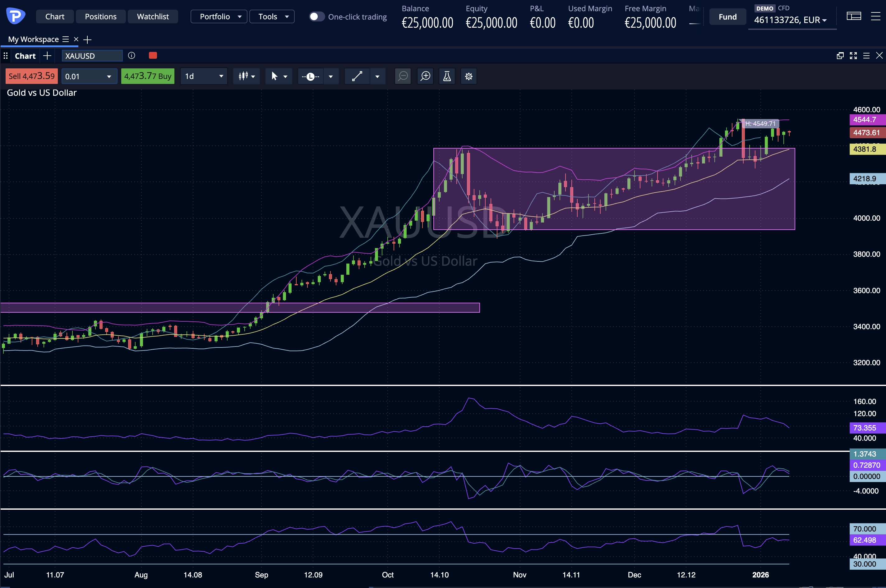
Task: Switch to the Watchlist tab
Action: point(153,16)
